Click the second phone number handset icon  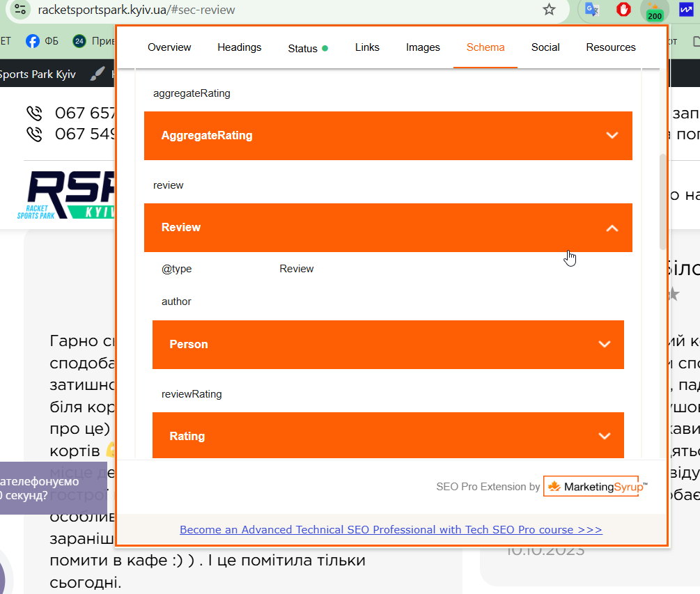point(34,134)
